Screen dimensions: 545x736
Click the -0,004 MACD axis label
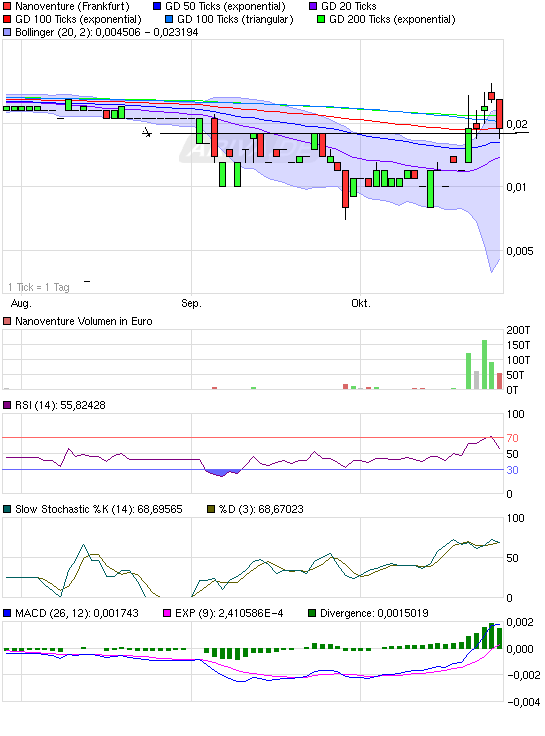tap(523, 702)
